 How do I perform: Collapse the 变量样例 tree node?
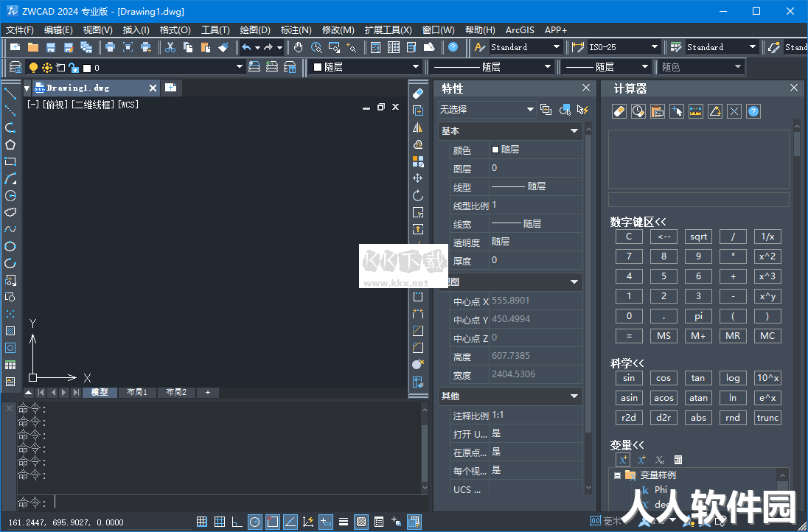point(617,475)
